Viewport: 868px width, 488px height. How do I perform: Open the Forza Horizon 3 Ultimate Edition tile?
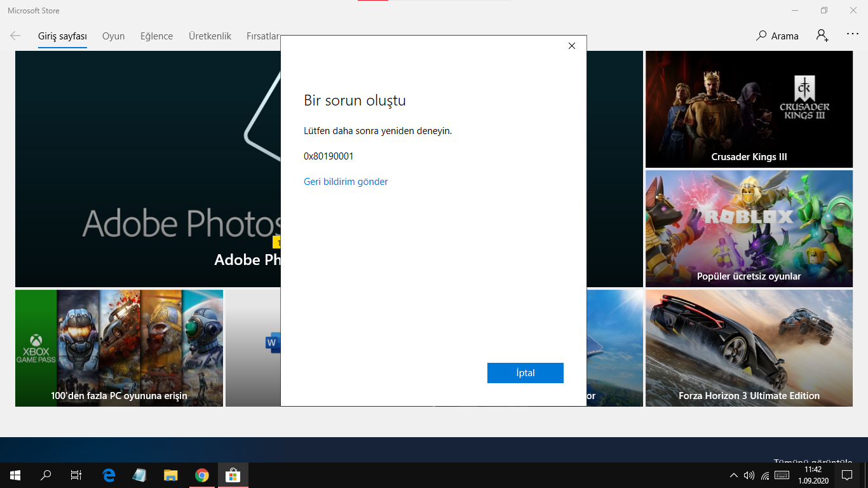(x=749, y=348)
